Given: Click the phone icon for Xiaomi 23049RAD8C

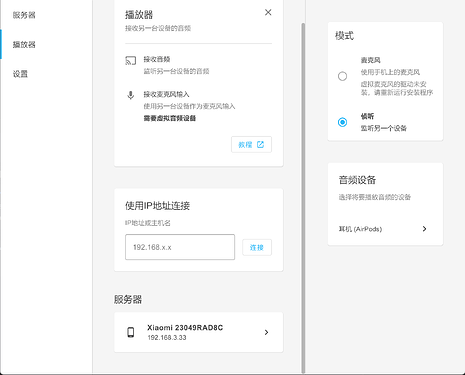Looking at the screenshot, I should [131, 332].
